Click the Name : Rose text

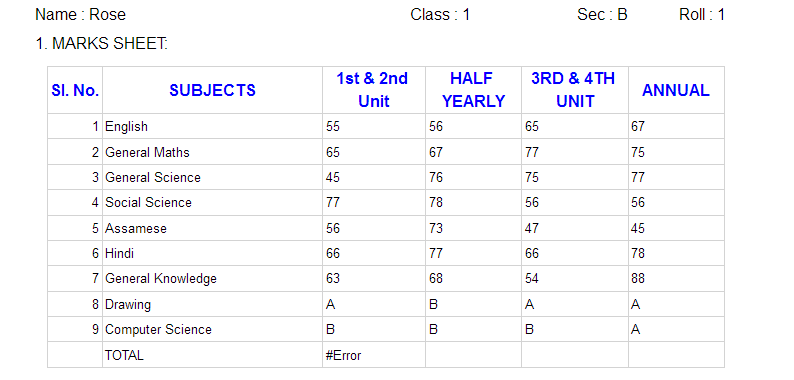point(81,15)
